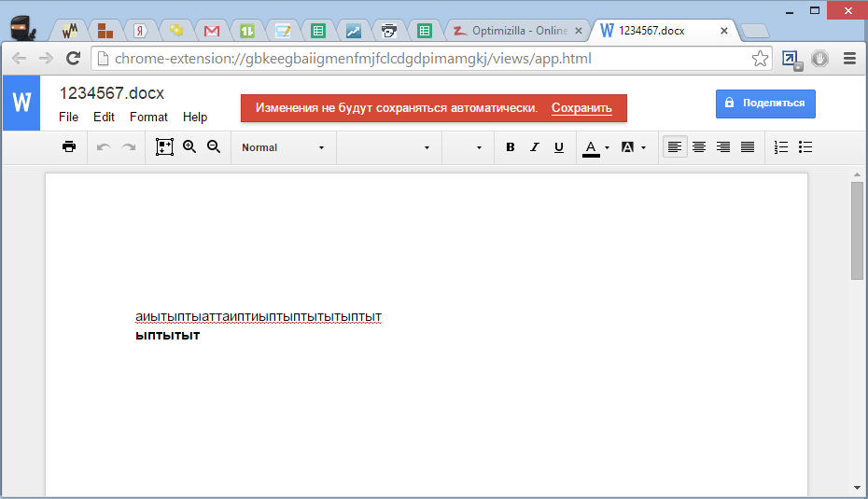Toggle bold formatting
The image size is (868, 499).
point(511,147)
